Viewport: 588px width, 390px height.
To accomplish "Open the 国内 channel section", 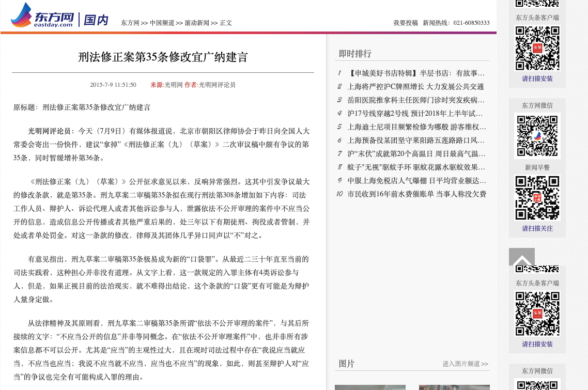I will point(96,20).
